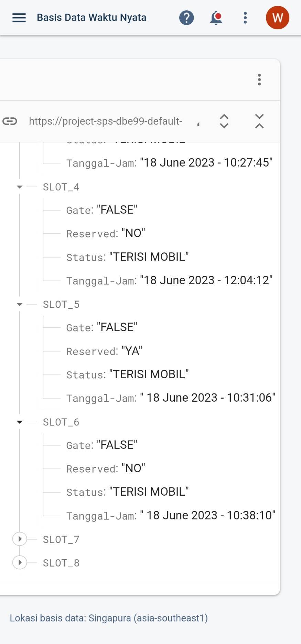The height and width of the screenshot is (644, 301).
Task: Collapse the SLOT_4 node arrow
Action: point(20,187)
